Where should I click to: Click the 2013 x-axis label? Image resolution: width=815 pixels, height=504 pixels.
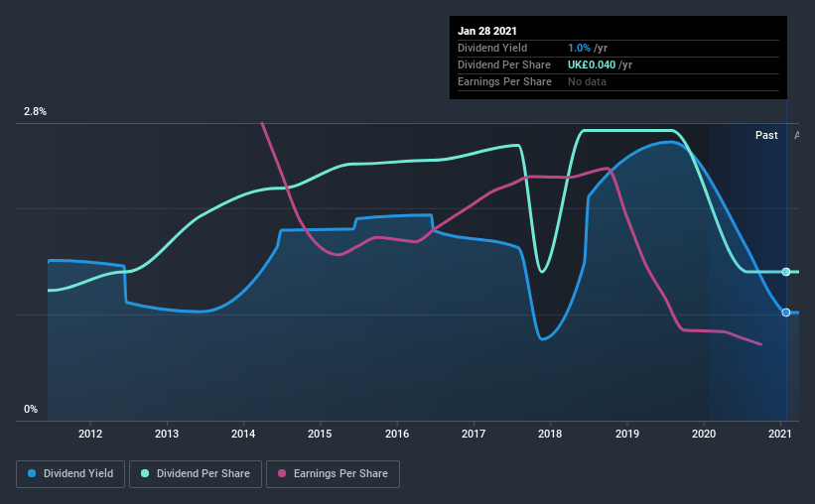(167, 434)
